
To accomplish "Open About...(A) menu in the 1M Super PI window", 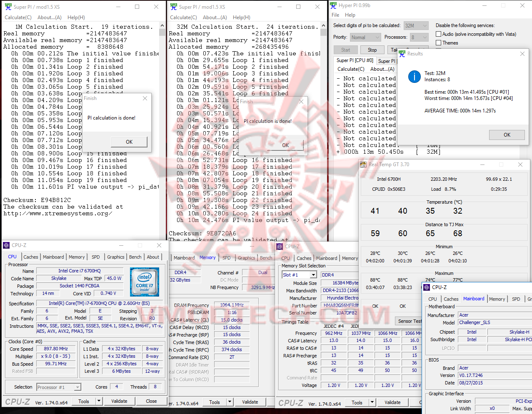I will click(x=50, y=17).
